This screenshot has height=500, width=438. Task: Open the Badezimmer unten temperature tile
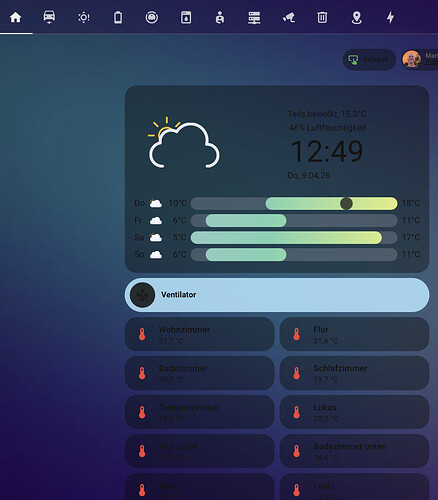354,451
